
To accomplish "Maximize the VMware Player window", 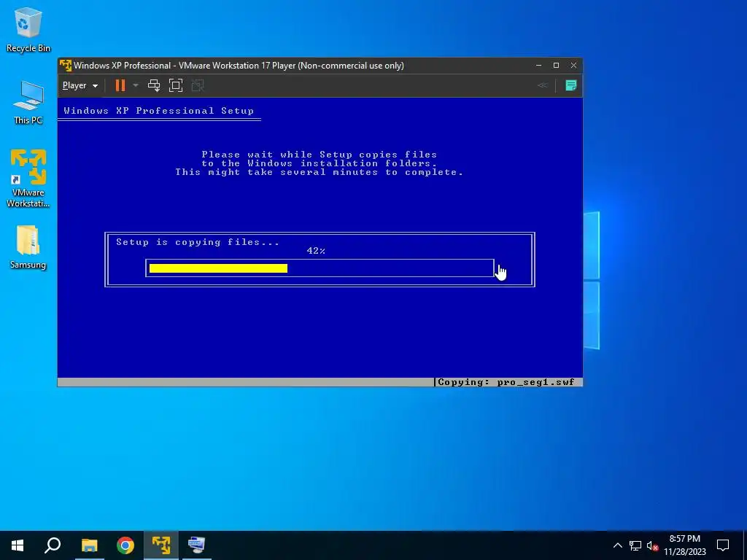I will [556, 65].
